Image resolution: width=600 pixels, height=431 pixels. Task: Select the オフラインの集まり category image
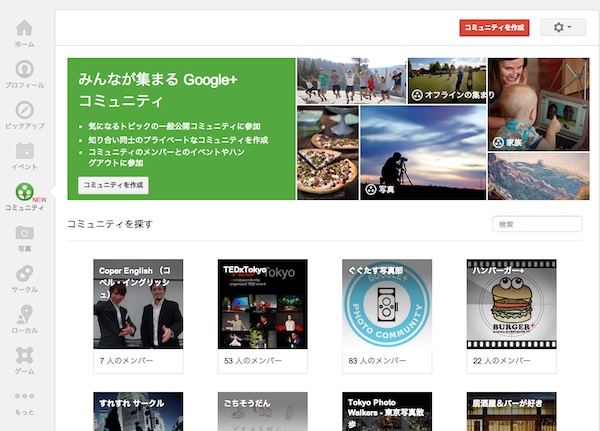(446, 80)
